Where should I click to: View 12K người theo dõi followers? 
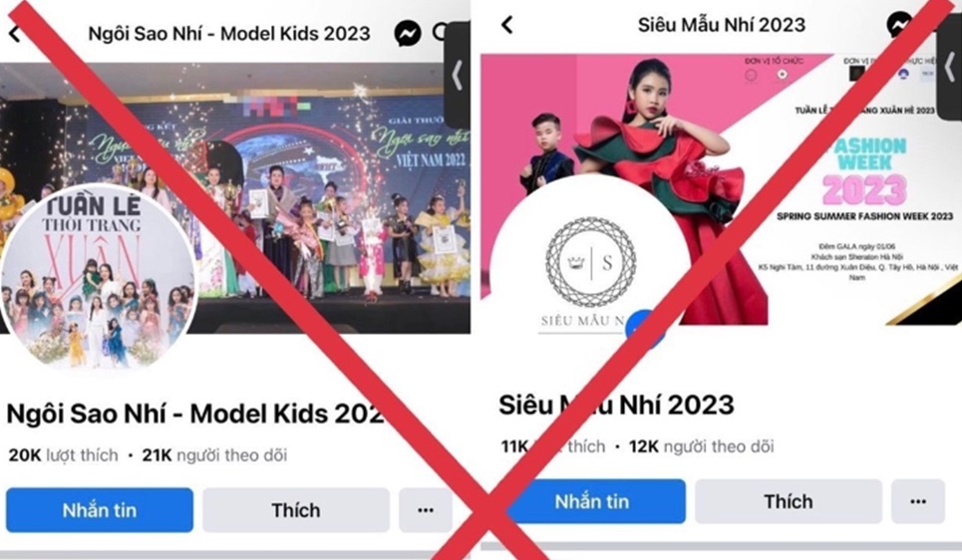point(701,446)
